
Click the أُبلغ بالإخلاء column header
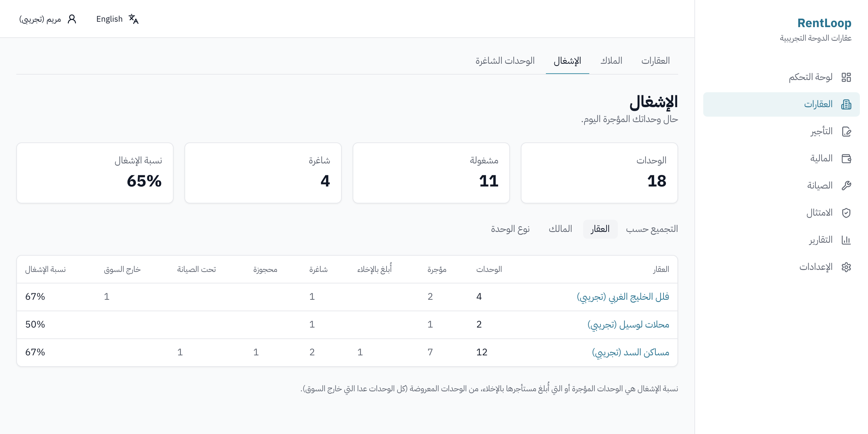click(x=374, y=269)
